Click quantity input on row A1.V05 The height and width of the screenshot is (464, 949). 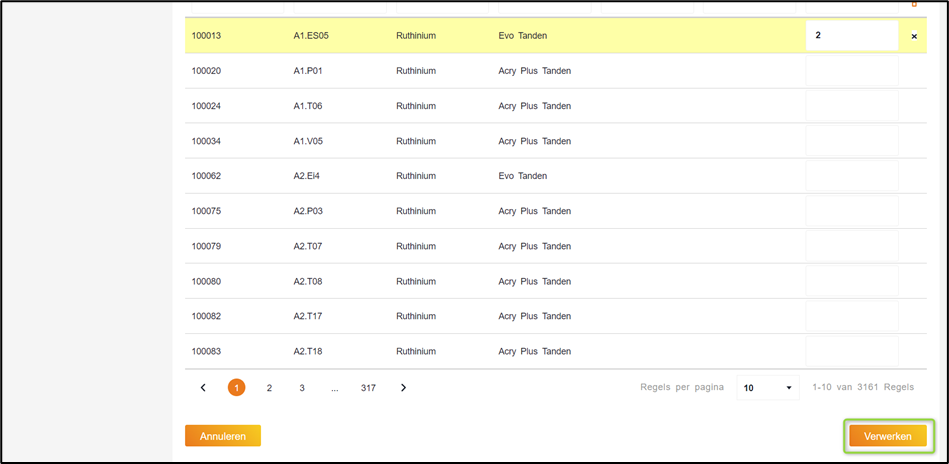[851, 141]
